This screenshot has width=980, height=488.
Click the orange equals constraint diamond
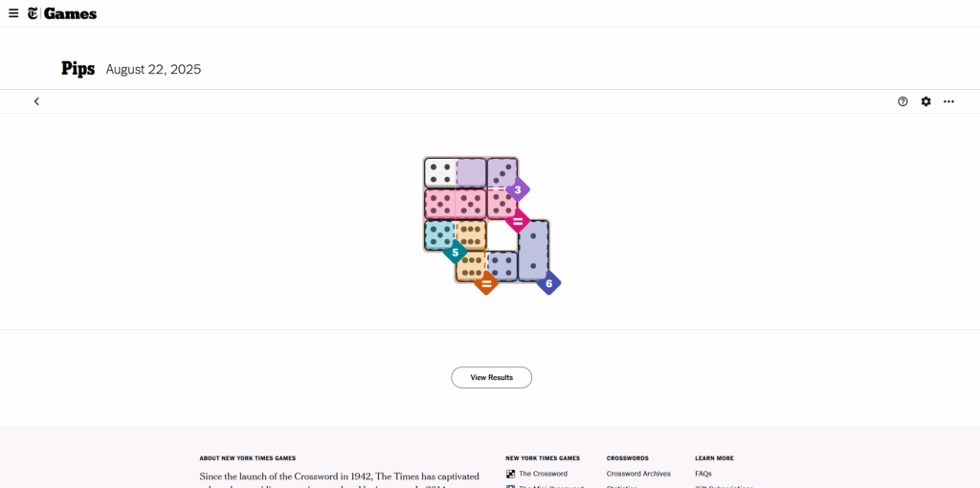coord(486,283)
